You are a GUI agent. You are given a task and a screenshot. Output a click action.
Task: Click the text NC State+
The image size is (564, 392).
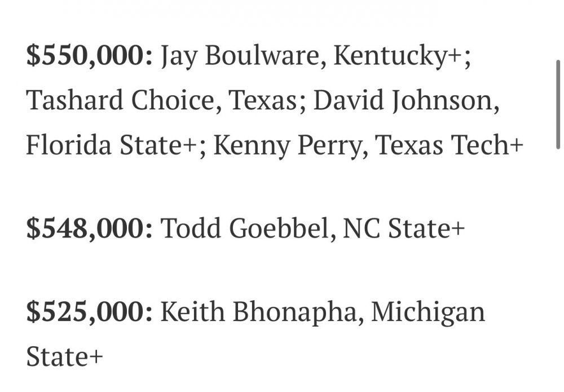(x=404, y=229)
